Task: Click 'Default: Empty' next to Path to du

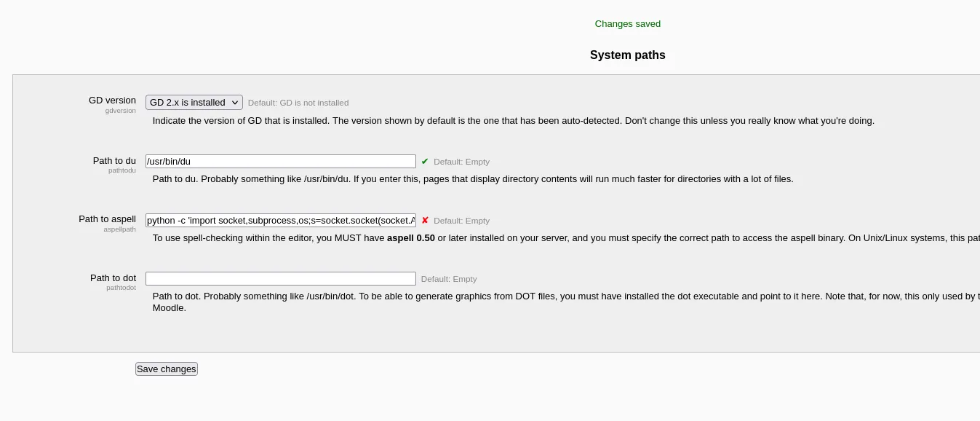Action: point(461,162)
